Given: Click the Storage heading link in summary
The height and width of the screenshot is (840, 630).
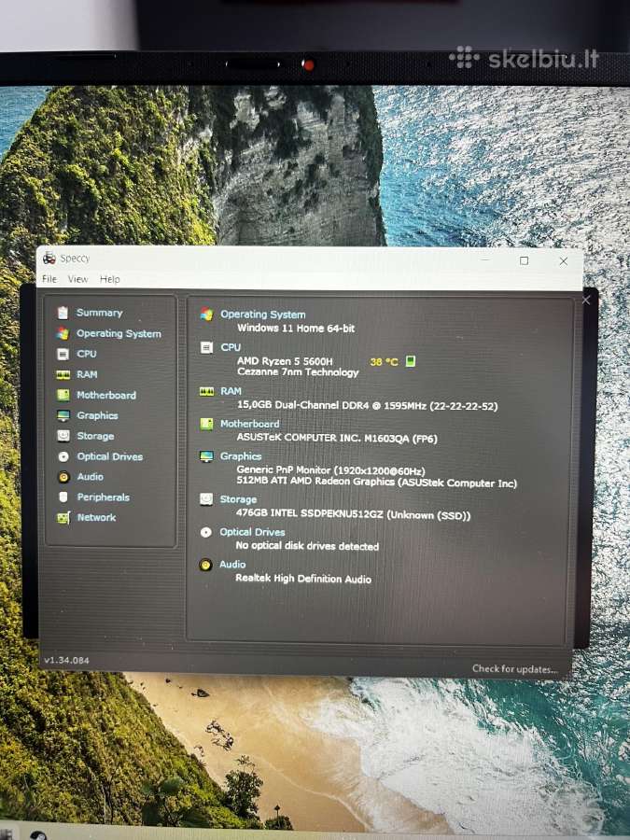Looking at the screenshot, I should (238, 499).
